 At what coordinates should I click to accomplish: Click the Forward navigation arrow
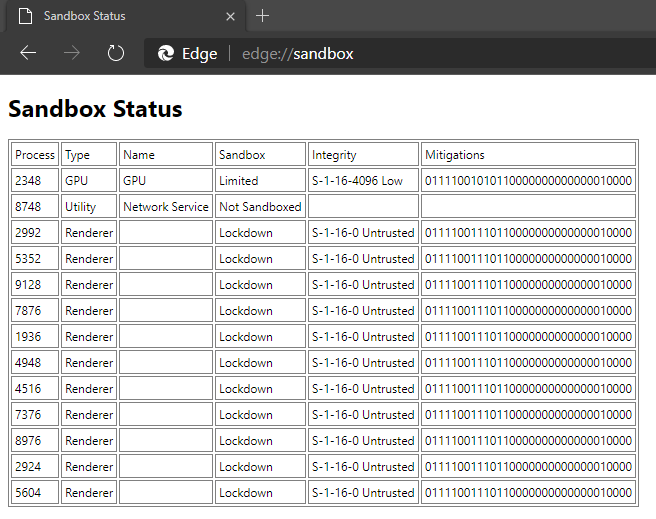click(72, 53)
